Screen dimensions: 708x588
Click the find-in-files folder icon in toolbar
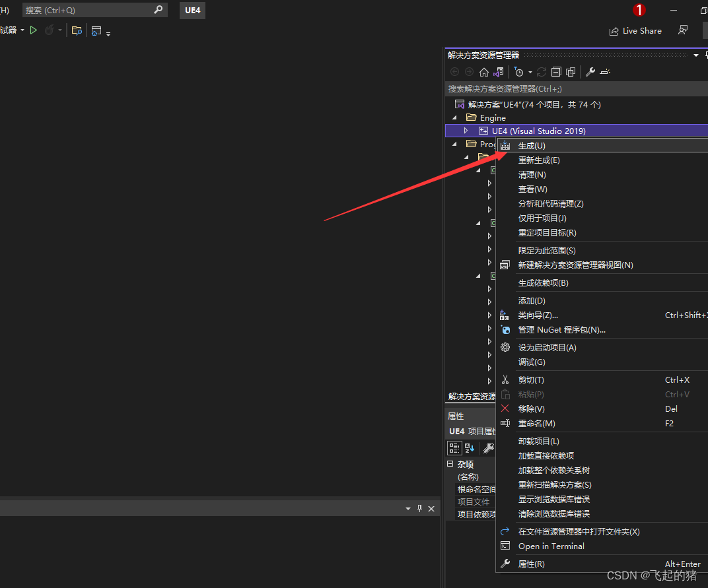point(77,30)
